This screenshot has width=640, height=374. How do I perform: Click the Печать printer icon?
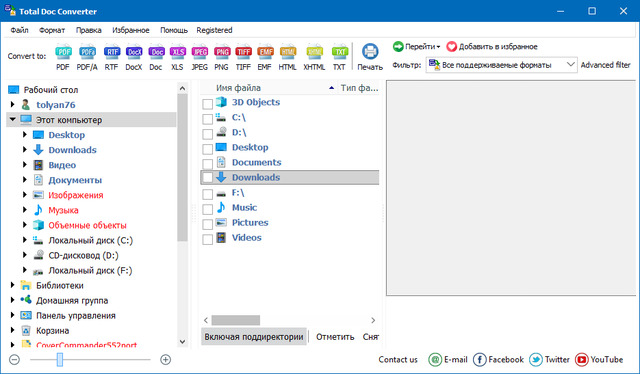point(370,52)
